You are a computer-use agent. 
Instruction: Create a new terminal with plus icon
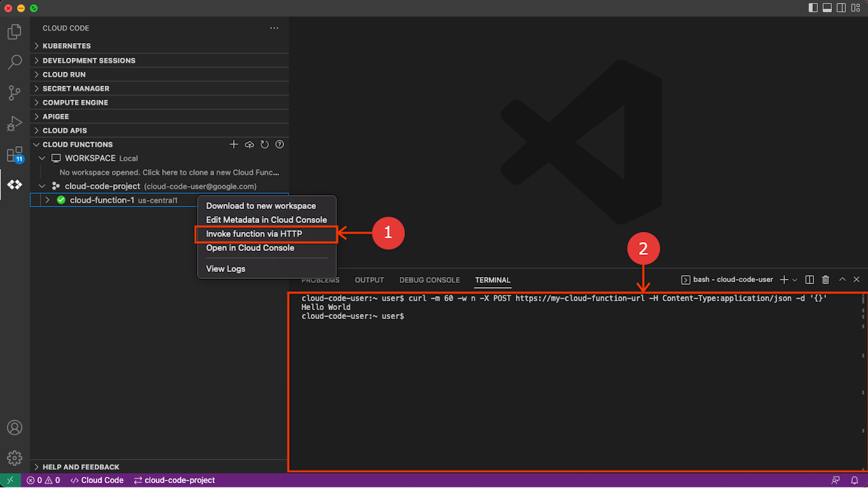click(784, 280)
